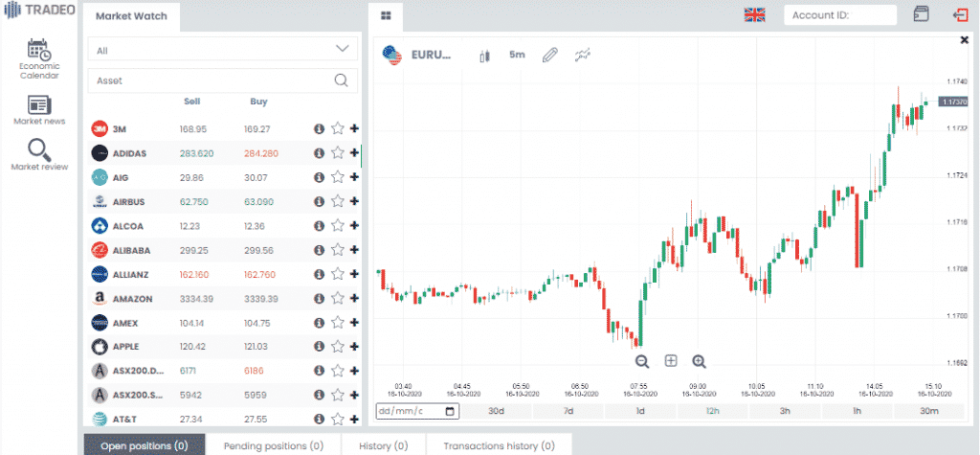Viewport: 980px width, 455px height.
Task: Favorite AIG with star
Action: pyautogui.click(x=338, y=177)
